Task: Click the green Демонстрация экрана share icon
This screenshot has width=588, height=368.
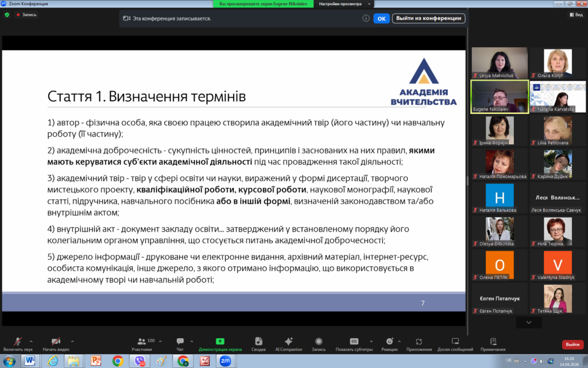Action: (x=220, y=342)
